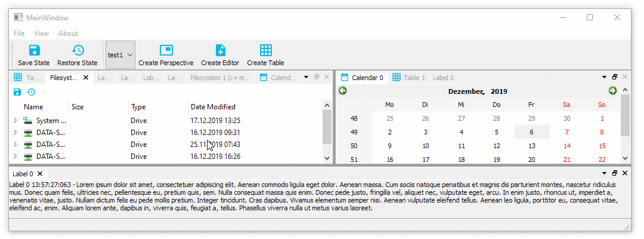Image resolution: width=644 pixels, height=239 pixels.
Task: Go to next month in calendar
Action: pos(612,91)
